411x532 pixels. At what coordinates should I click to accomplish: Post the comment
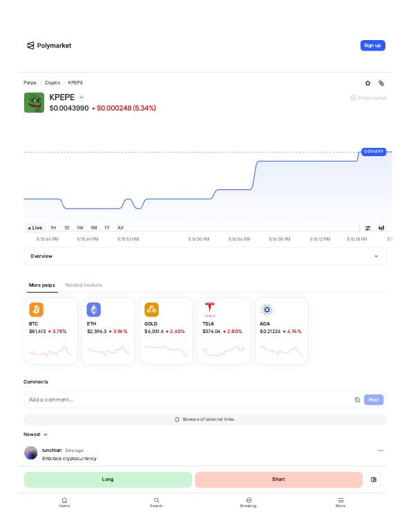tap(374, 399)
